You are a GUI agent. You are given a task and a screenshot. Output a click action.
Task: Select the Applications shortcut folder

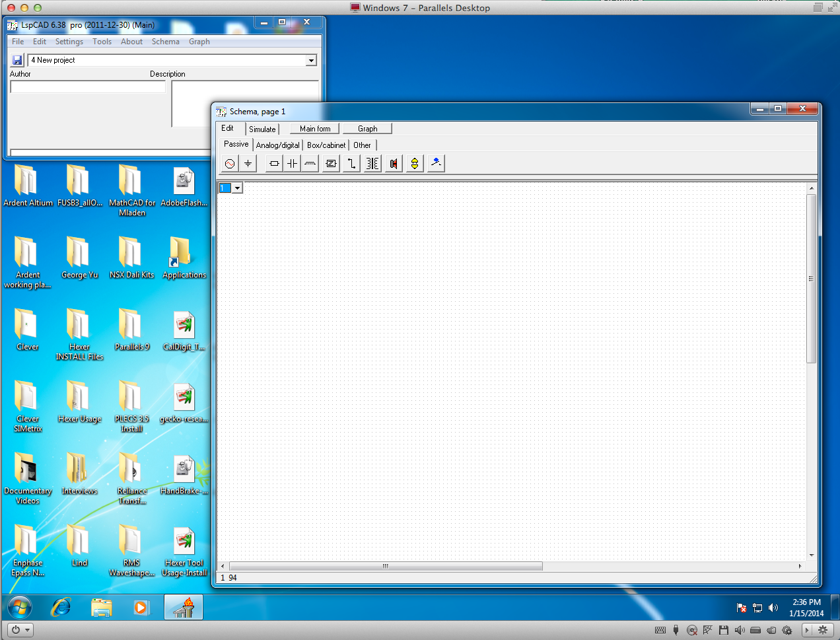[x=184, y=258]
